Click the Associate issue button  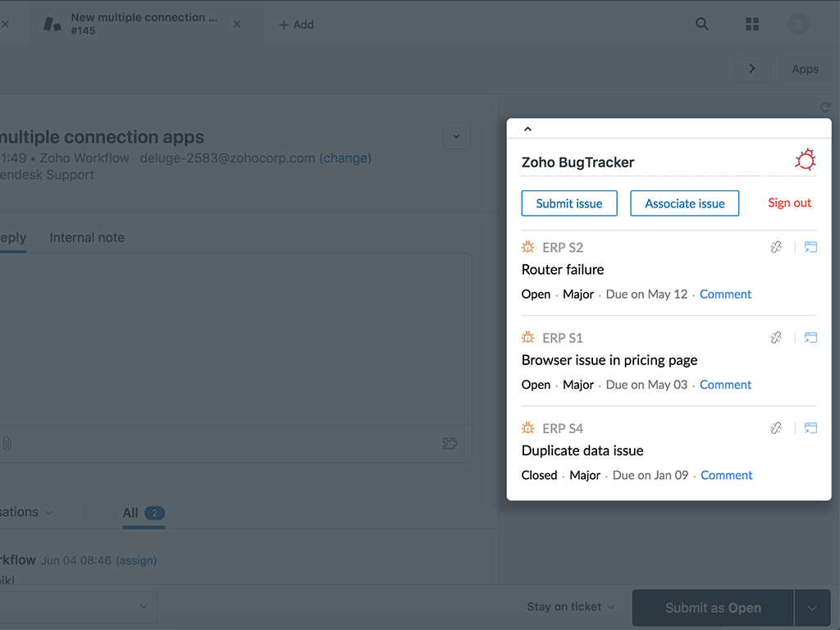[x=684, y=203]
